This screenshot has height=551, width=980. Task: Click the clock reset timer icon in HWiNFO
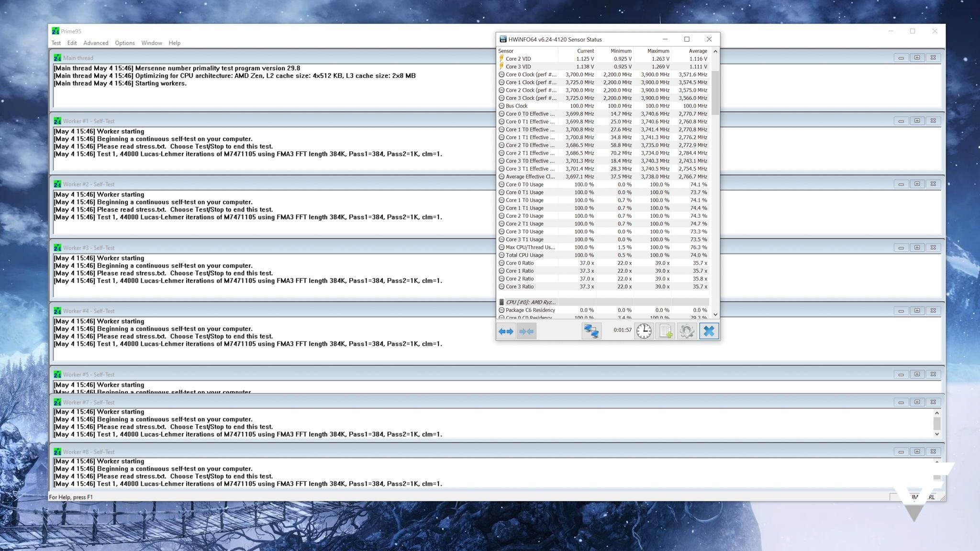tap(644, 331)
